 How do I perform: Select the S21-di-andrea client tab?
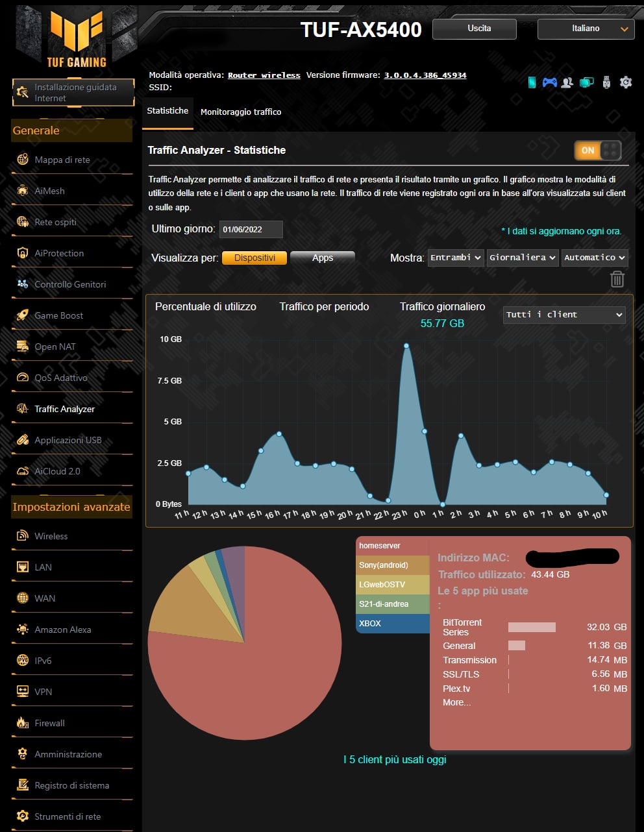coord(393,604)
